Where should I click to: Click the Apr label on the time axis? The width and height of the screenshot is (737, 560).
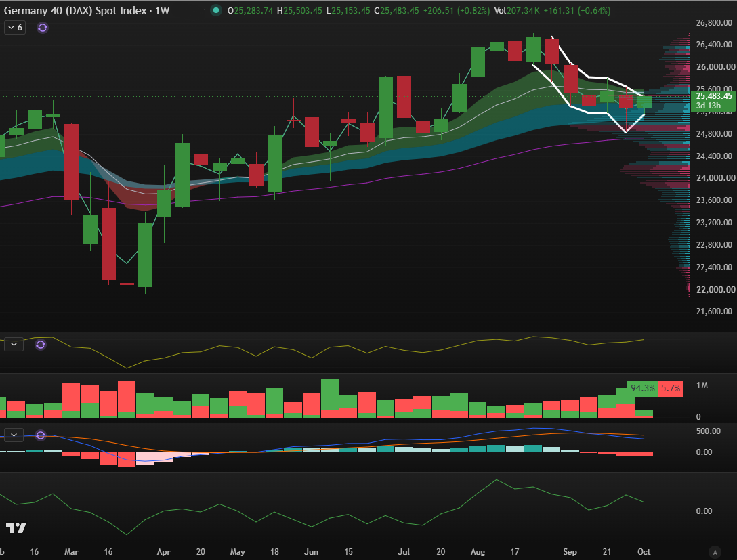(x=163, y=552)
